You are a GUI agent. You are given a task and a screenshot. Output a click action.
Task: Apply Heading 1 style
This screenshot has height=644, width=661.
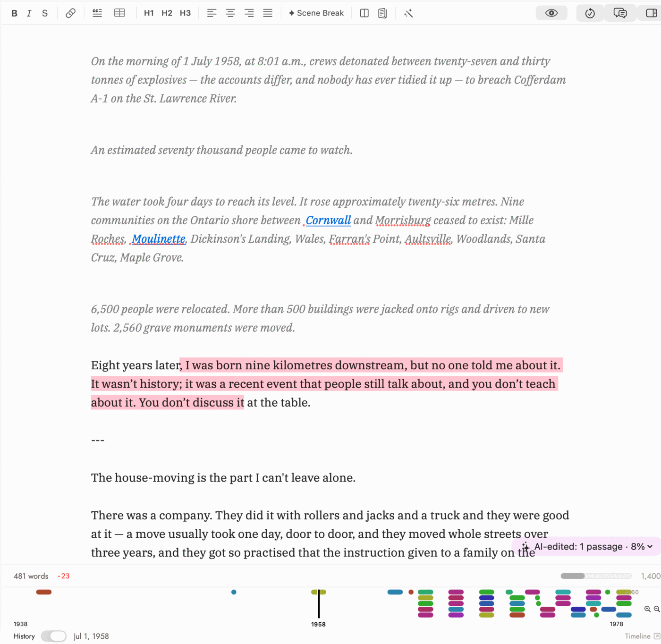click(x=149, y=13)
